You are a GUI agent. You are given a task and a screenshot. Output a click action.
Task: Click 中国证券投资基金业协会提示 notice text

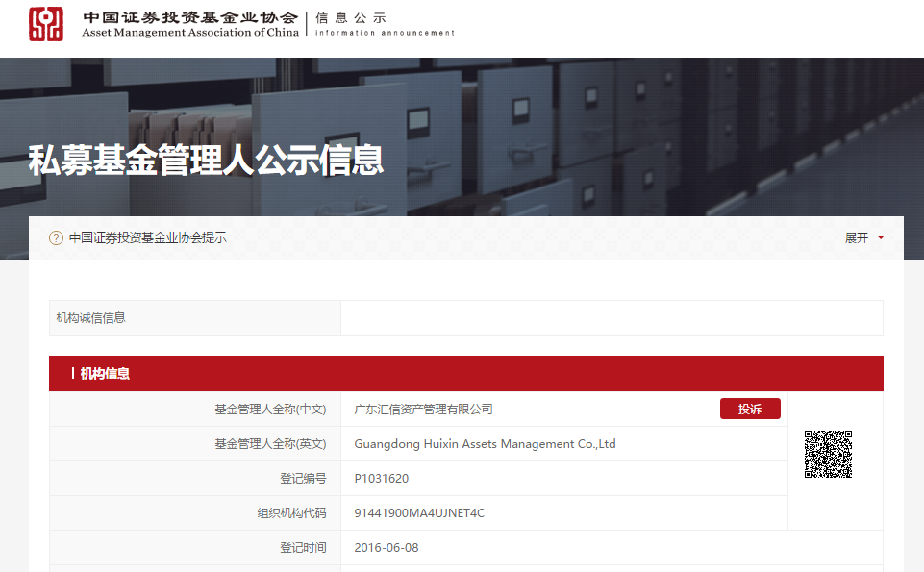point(148,238)
